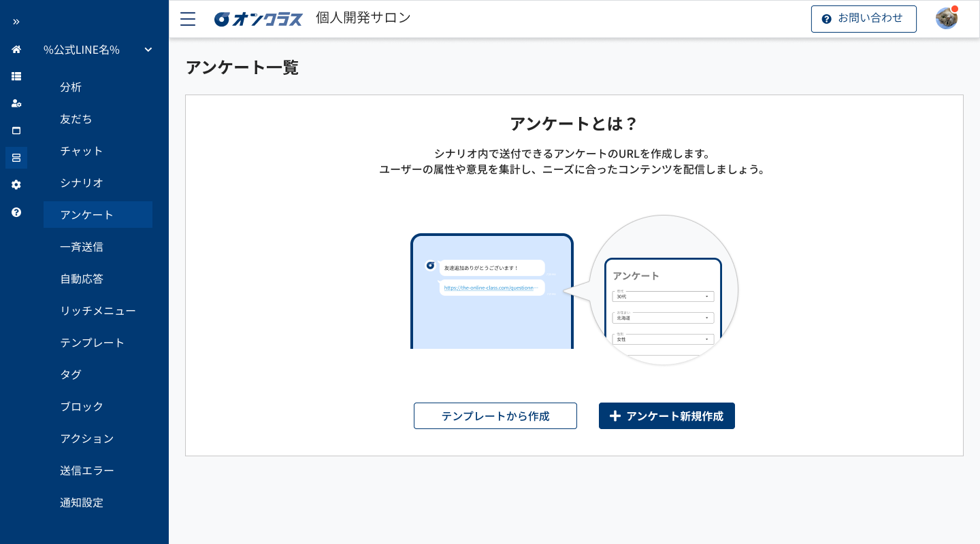This screenshot has width=980, height=544.
Task: Click the オンクラス logo
Action: pos(258,18)
